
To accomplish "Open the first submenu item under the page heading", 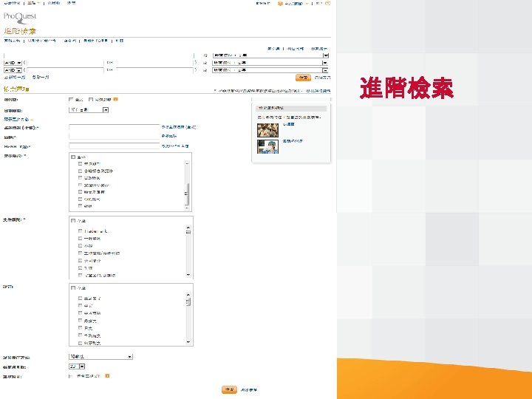I will pyautogui.click(x=12, y=41).
